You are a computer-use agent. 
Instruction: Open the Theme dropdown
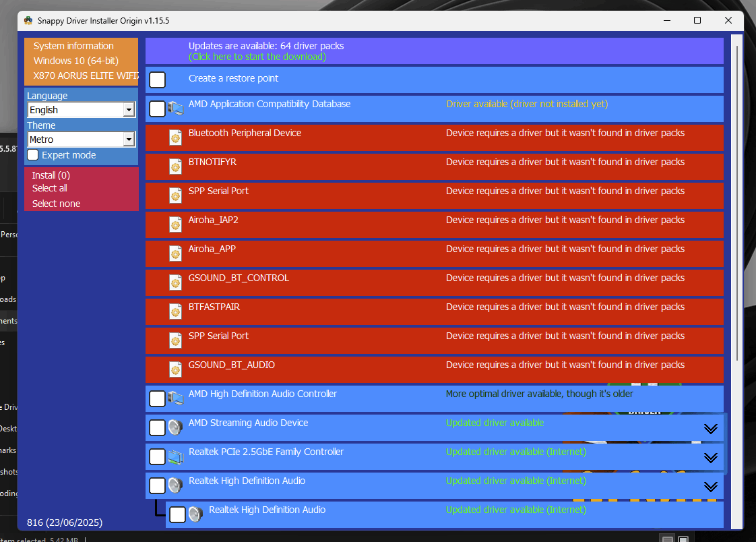tap(130, 140)
